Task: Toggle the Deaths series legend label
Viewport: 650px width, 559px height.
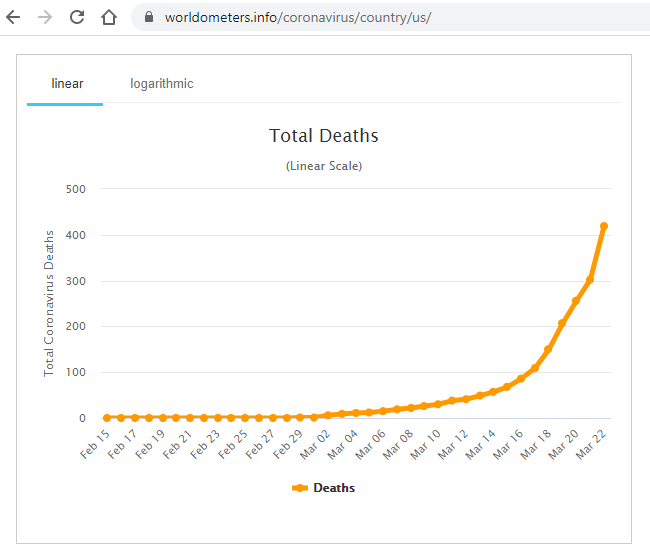Action: 333,488
